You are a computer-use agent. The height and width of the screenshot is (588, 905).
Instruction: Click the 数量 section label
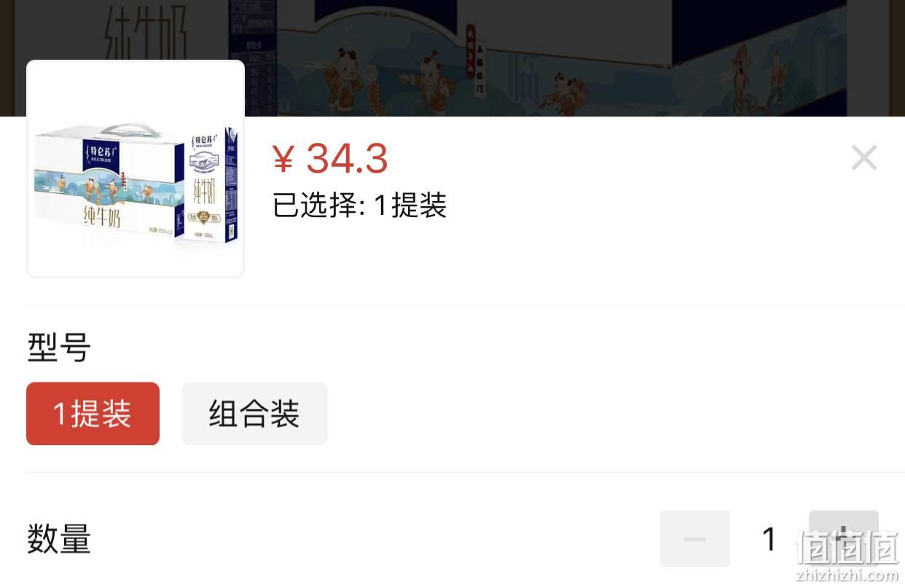[59, 540]
